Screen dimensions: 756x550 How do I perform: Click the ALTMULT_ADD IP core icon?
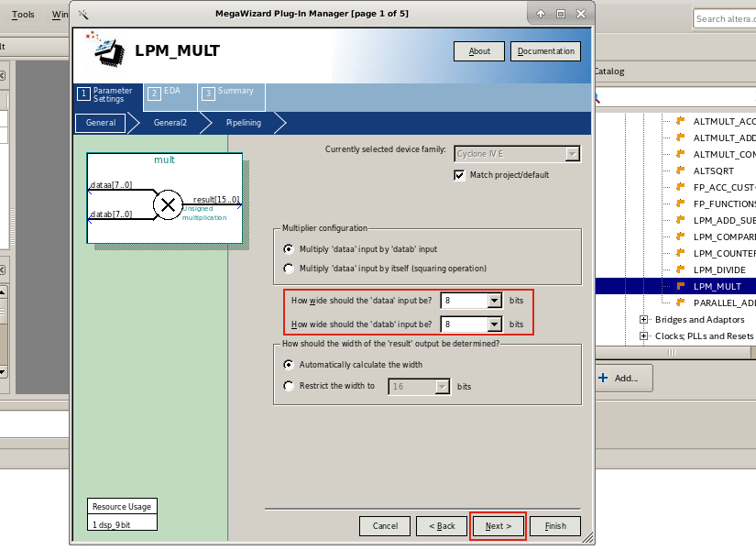[x=681, y=137]
